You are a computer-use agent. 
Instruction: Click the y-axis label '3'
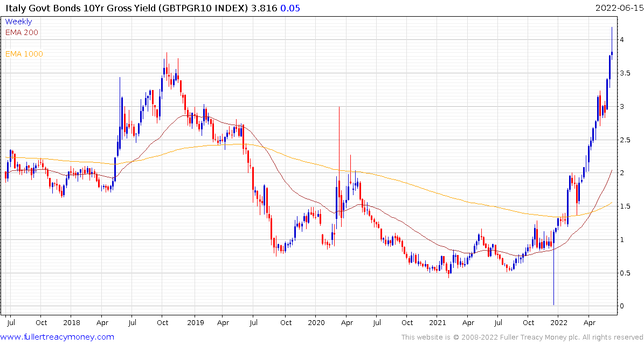pos(623,107)
